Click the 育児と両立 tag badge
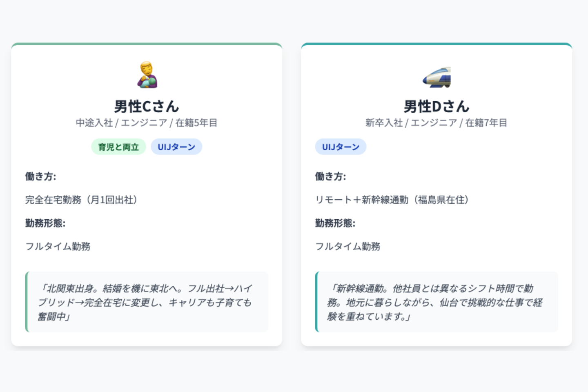 click(x=118, y=147)
